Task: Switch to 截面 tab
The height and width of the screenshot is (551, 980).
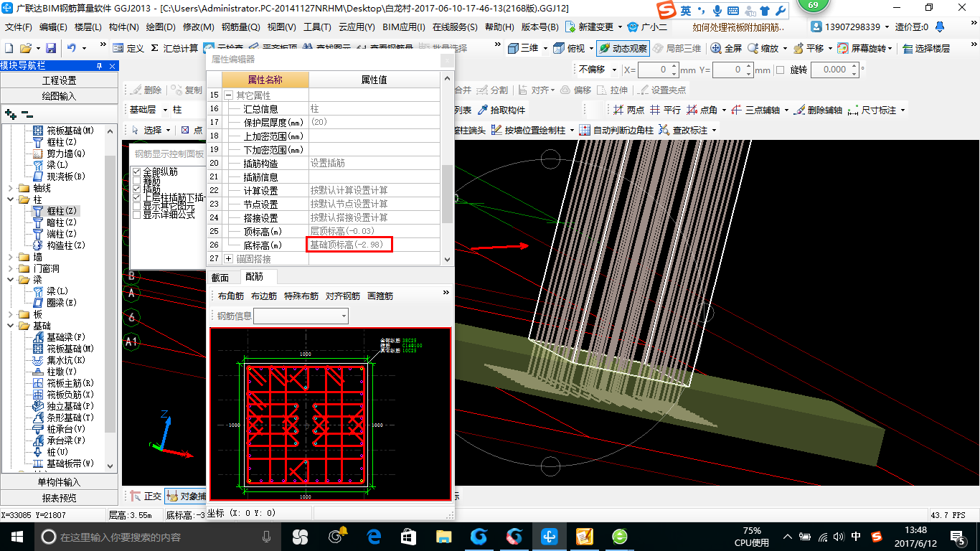Action: coord(220,278)
